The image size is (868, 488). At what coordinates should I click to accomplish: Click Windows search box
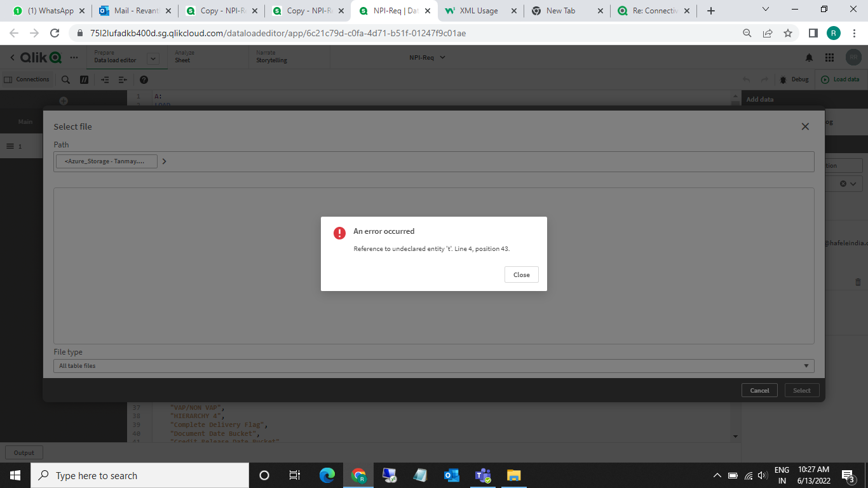click(139, 475)
